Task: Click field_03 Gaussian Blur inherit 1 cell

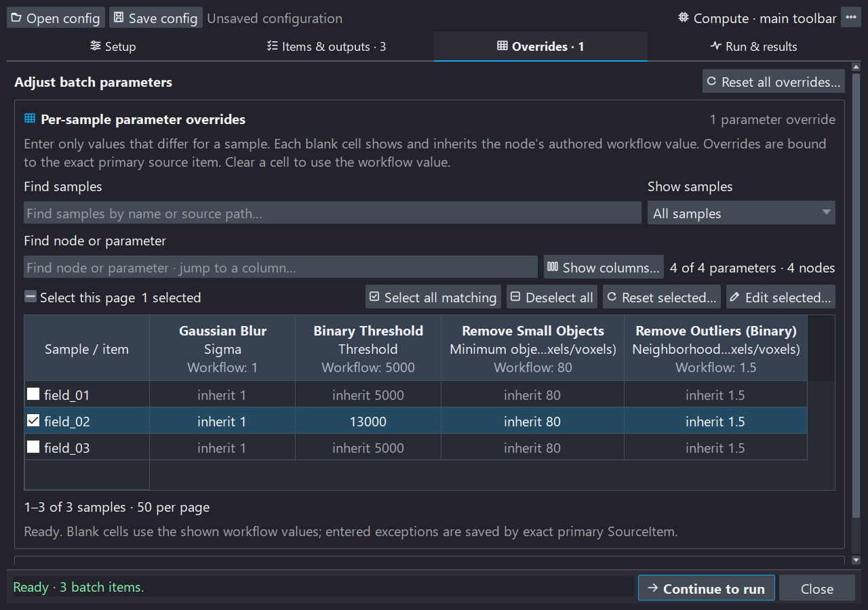Action: pyautogui.click(x=222, y=447)
